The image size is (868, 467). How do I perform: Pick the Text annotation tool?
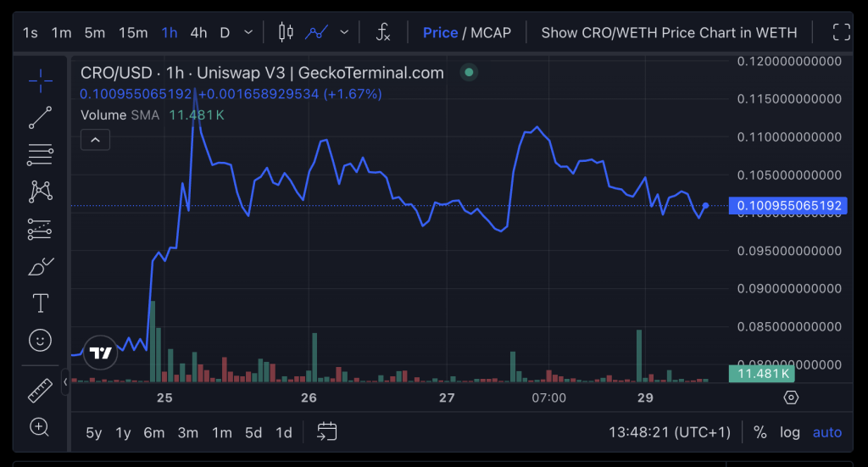point(41,303)
